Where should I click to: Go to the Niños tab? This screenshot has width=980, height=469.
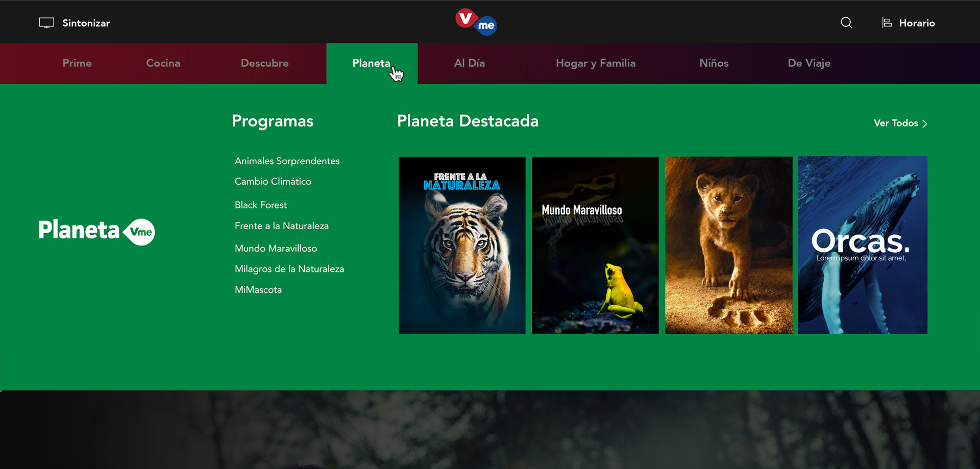click(714, 63)
